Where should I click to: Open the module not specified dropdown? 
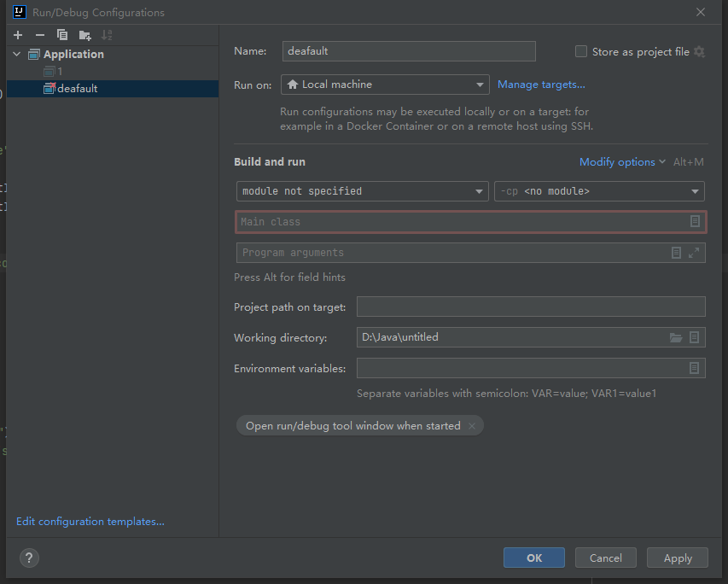pos(362,191)
